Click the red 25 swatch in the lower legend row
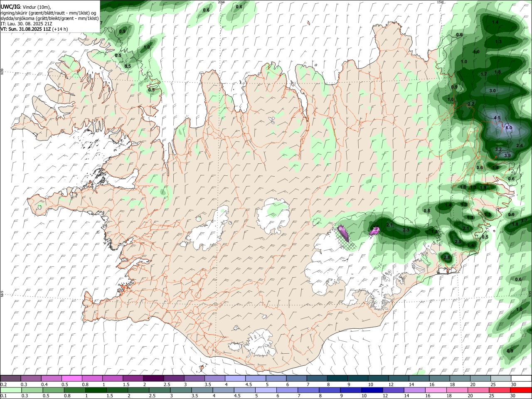The height and width of the screenshot is (399, 532). tap(499, 390)
